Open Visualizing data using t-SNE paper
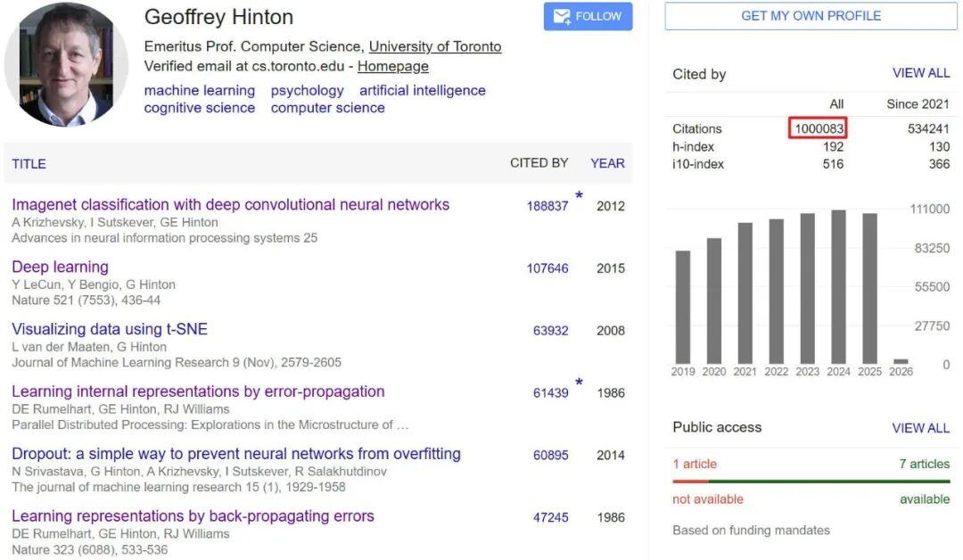Viewport: 963px width, 560px height. [x=110, y=330]
